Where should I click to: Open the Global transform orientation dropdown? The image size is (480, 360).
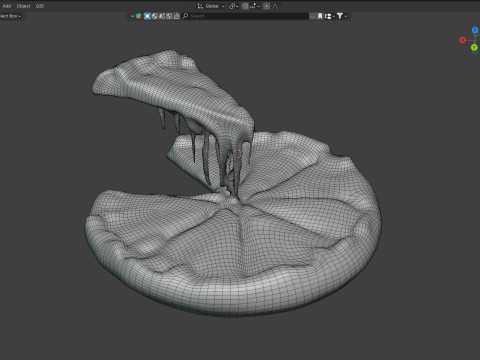[x=214, y=6]
